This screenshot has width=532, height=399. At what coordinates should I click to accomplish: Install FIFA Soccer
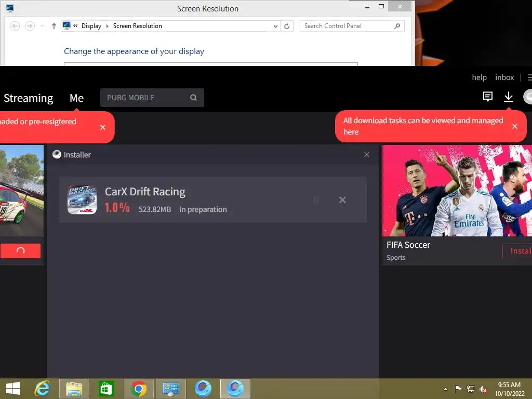click(517, 251)
